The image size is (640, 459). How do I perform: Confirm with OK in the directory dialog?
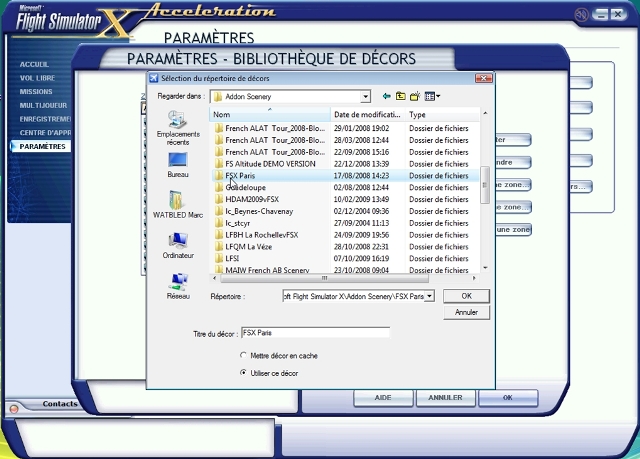point(466,296)
